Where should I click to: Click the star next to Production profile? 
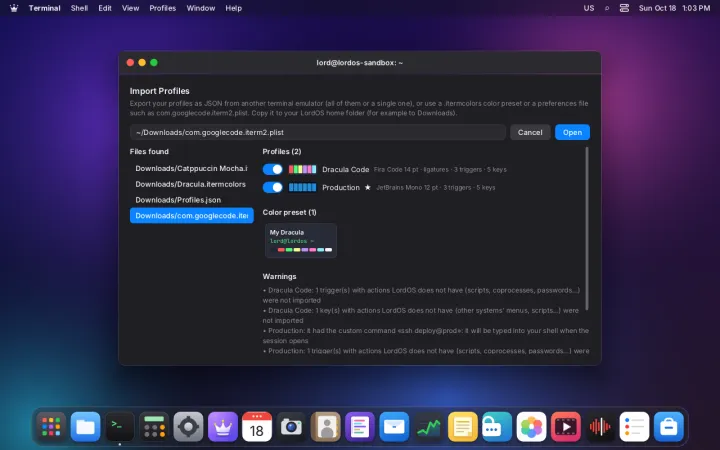(x=367, y=187)
